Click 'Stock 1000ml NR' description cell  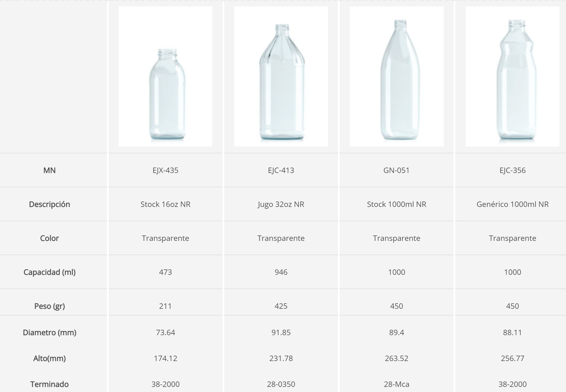pos(396,204)
